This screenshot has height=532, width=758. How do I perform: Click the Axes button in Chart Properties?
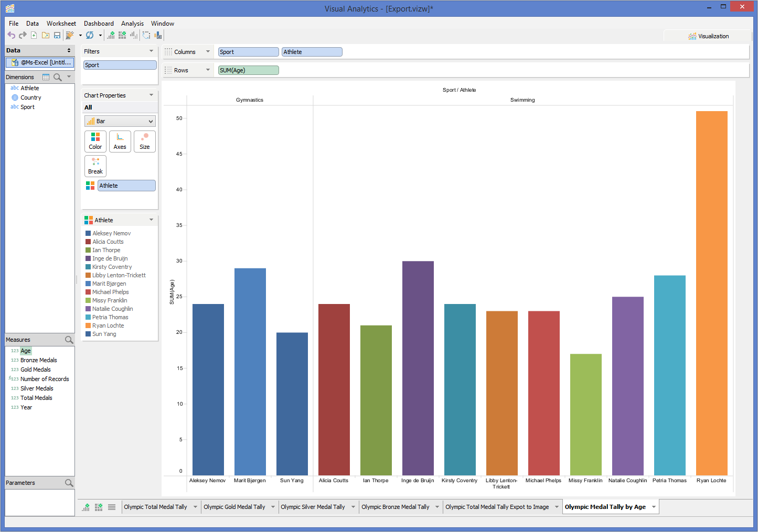(120, 142)
